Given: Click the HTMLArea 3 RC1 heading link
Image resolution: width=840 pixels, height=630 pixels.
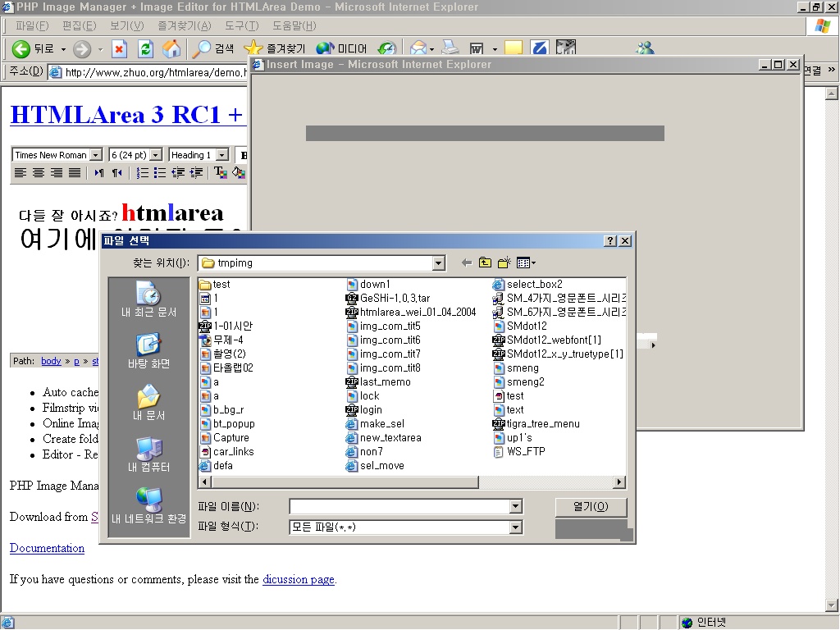Looking at the screenshot, I should [x=127, y=115].
